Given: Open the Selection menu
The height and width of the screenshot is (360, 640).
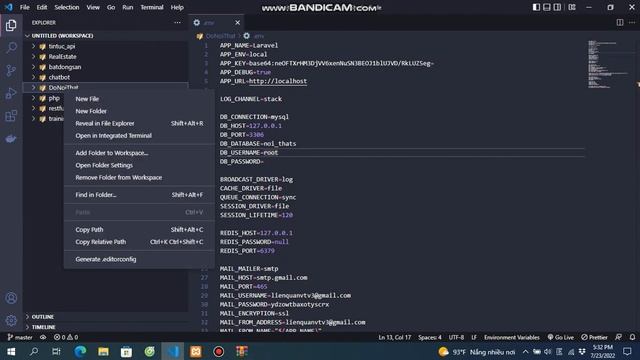Looking at the screenshot, I should point(67,7).
